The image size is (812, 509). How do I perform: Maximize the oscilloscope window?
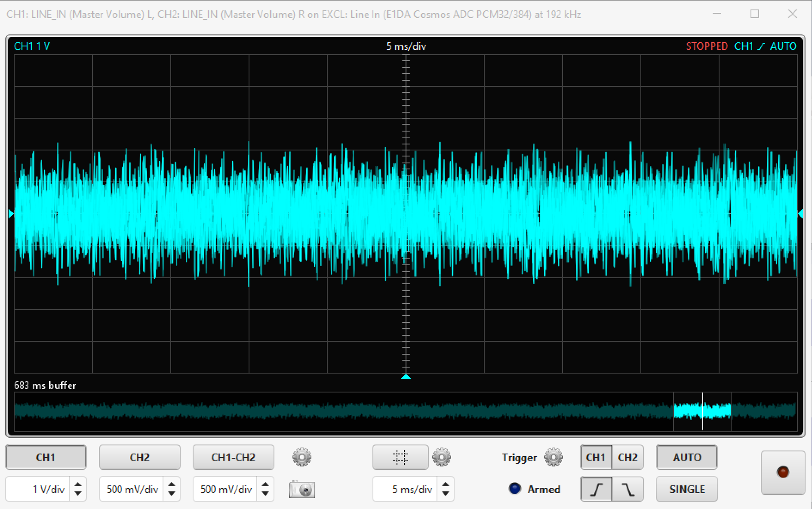coord(755,14)
